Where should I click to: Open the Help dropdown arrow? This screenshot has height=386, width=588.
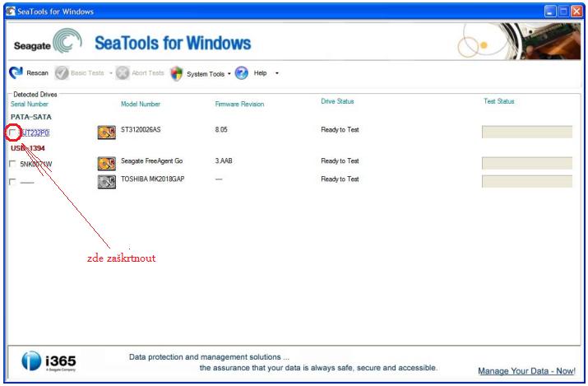(x=277, y=73)
